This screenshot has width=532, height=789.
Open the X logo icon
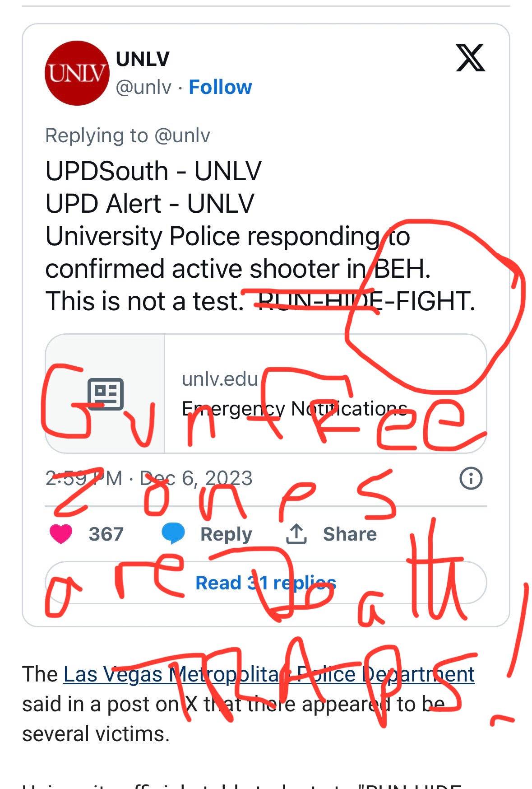click(470, 58)
